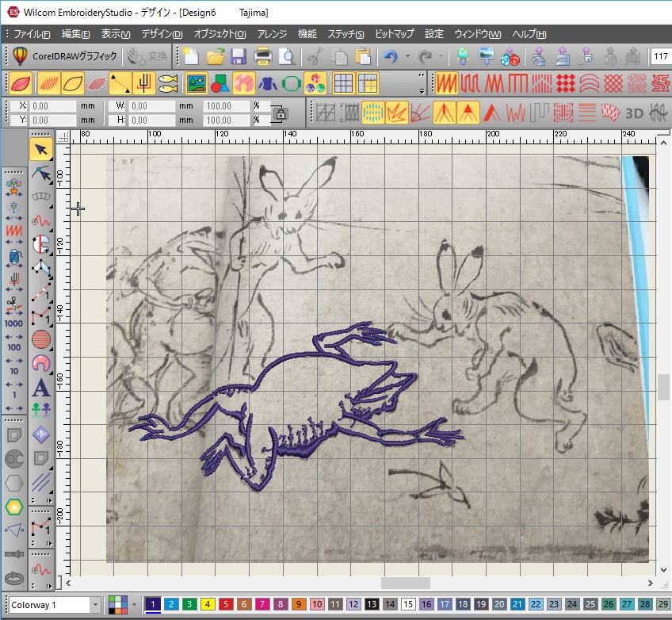Viewport: 672px width, 620px height.
Task: Click the vertical scrollbar down arrow
Action: click(x=663, y=570)
